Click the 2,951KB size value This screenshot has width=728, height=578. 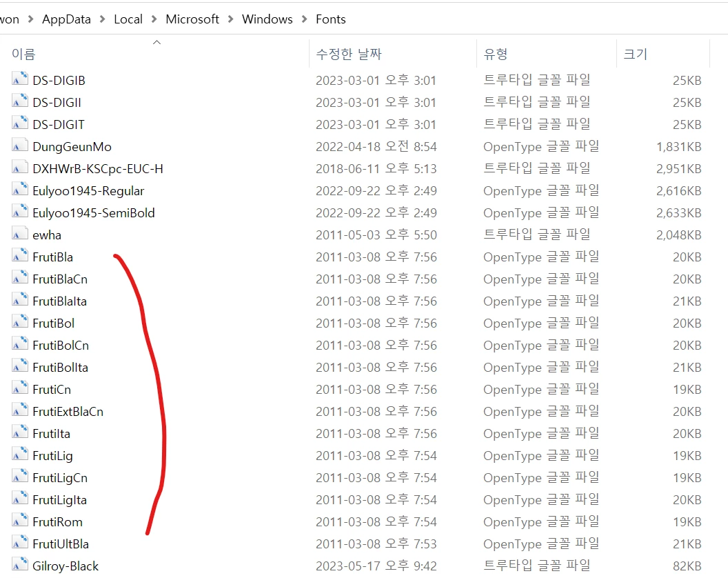coord(679,169)
